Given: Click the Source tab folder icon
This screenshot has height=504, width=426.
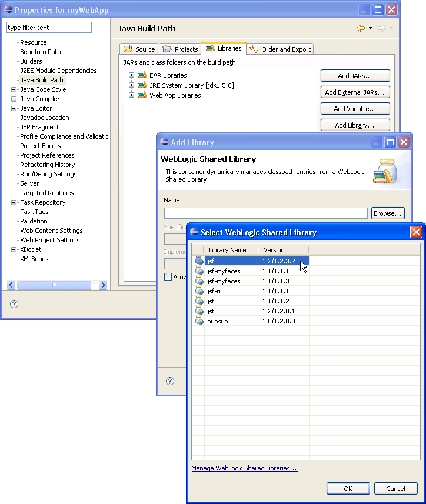Looking at the screenshot, I should [128, 49].
